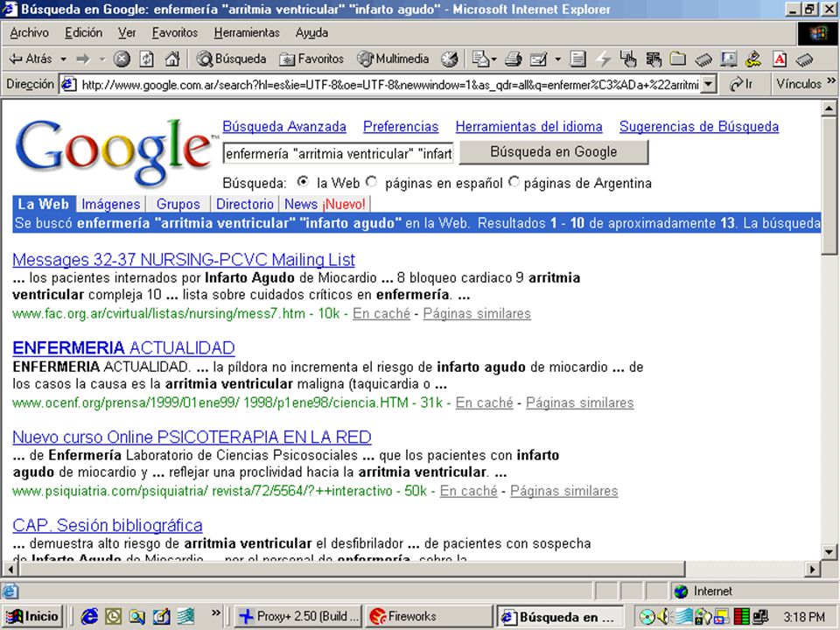Open Herramientas del idioma link
The width and height of the screenshot is (840, 630).
coord(528,127)
